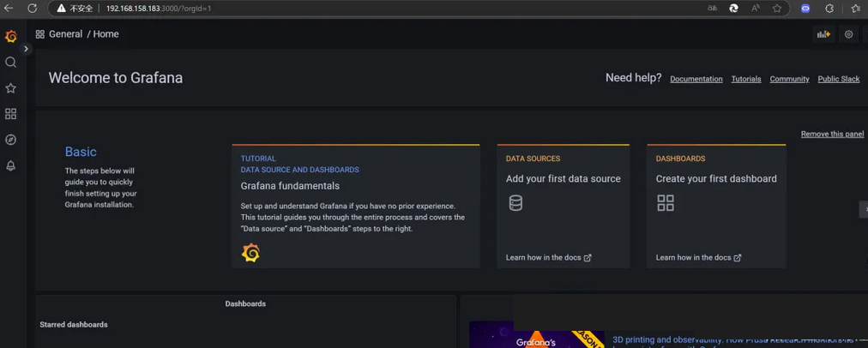Viewport: 868px width, 348px height.
Task: Open the Grafana fundamentals tutorial card
Action: click(x=355, y=207)
